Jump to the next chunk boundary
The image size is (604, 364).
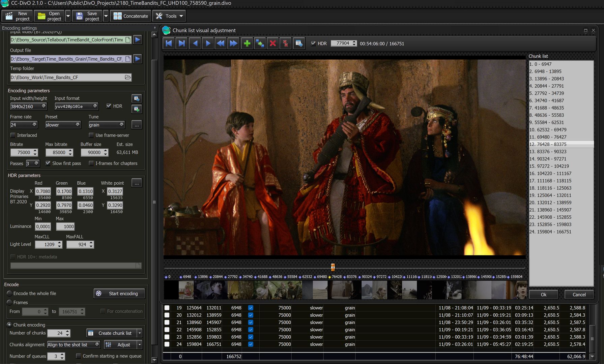182,43
